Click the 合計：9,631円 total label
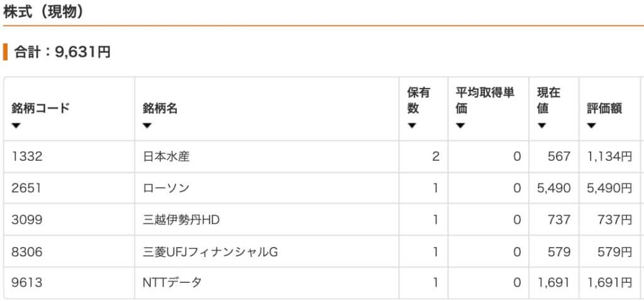Viewport: 644px width, 301px height. pos(62,52)
